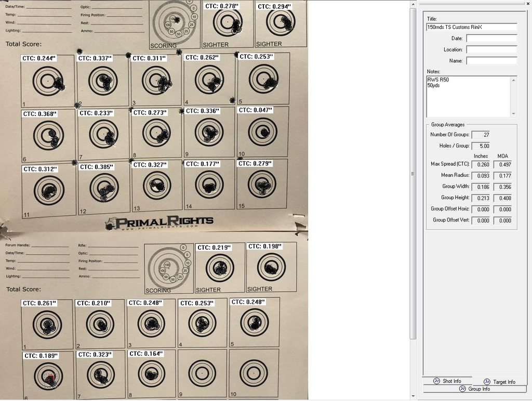Open the Group Info tab
The height and width of the screenshot is (401, 532).
coord(474,389)
